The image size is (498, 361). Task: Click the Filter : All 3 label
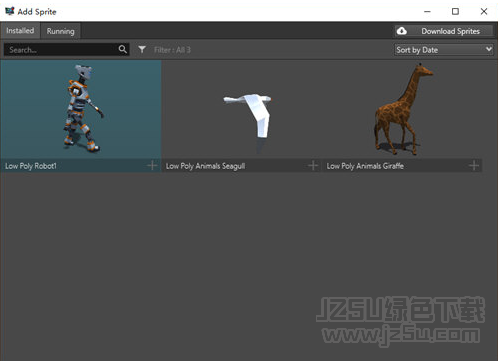tap(172, 50)
